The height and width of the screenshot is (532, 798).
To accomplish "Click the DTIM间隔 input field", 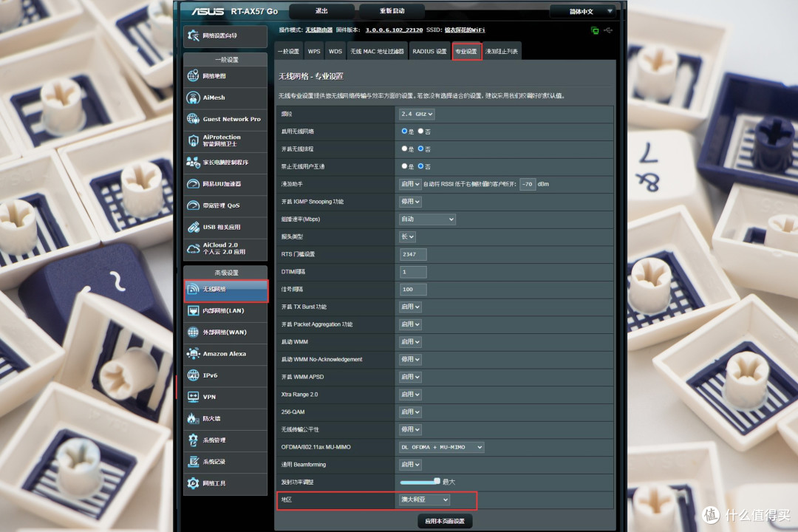I will (413, 271).
